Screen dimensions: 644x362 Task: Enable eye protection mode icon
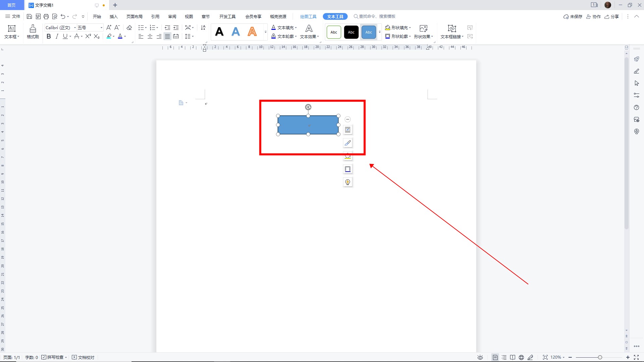pyautogui.click(x=480, y=357)
